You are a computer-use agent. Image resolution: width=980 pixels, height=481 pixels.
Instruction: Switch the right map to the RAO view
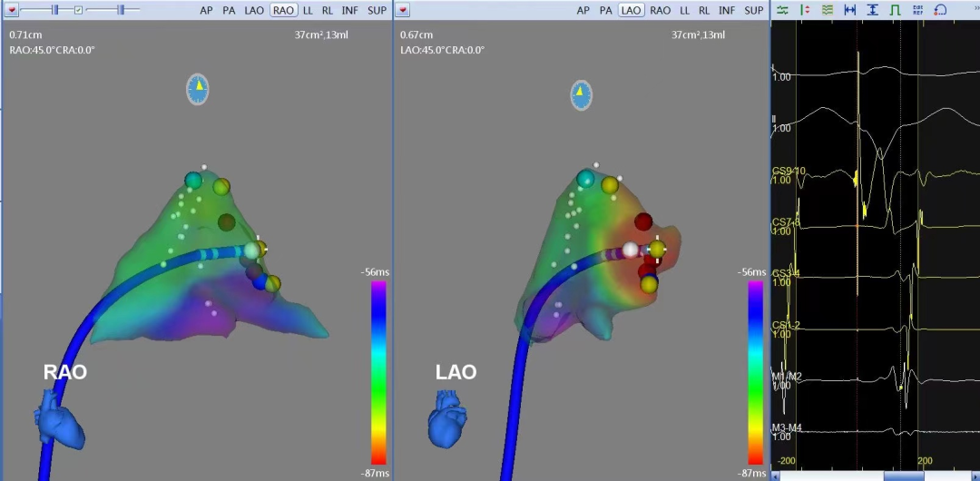point(661,10)
